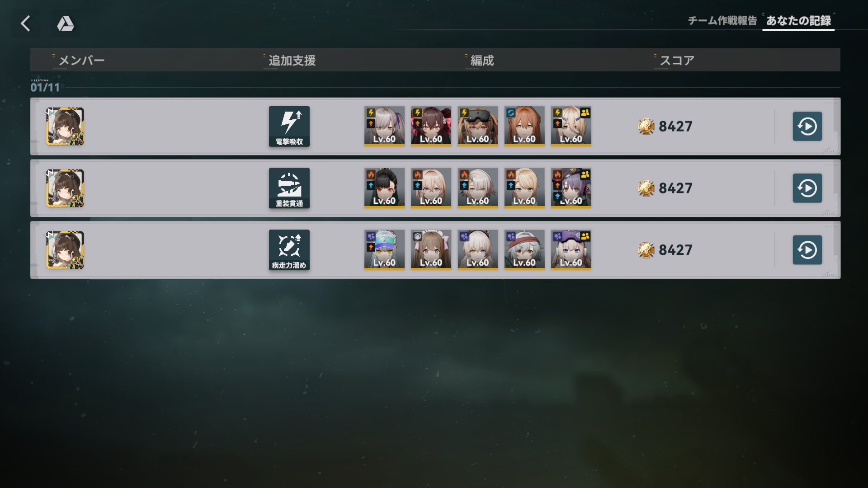Open member avatar in second row
This screenshot has height=488, width=868.
[65, 188]
